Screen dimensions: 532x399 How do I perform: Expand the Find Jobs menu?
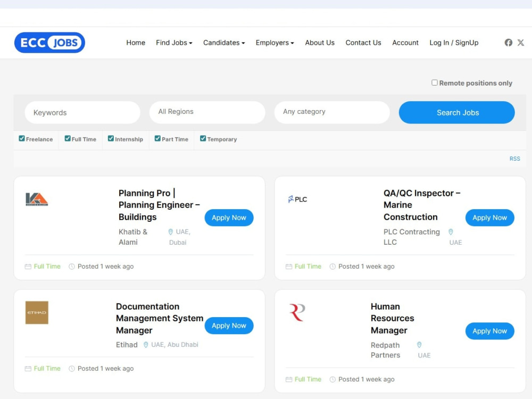(x=174, y=43)
